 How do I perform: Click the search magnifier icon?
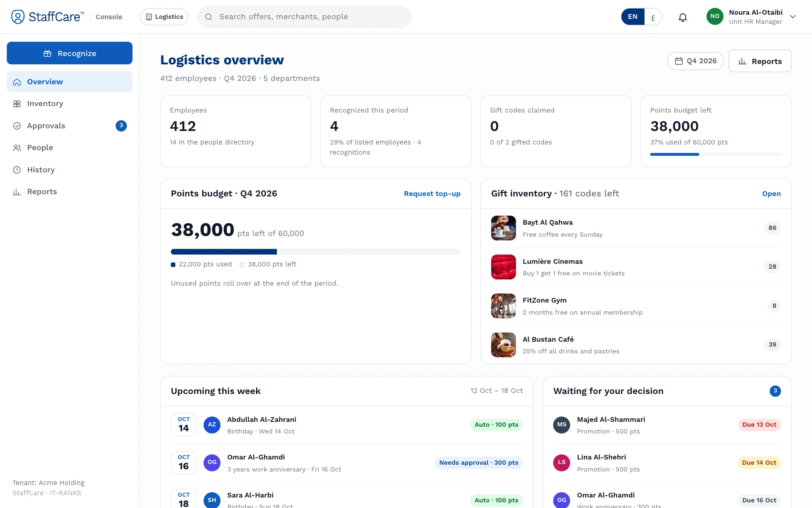click(209, 17)
